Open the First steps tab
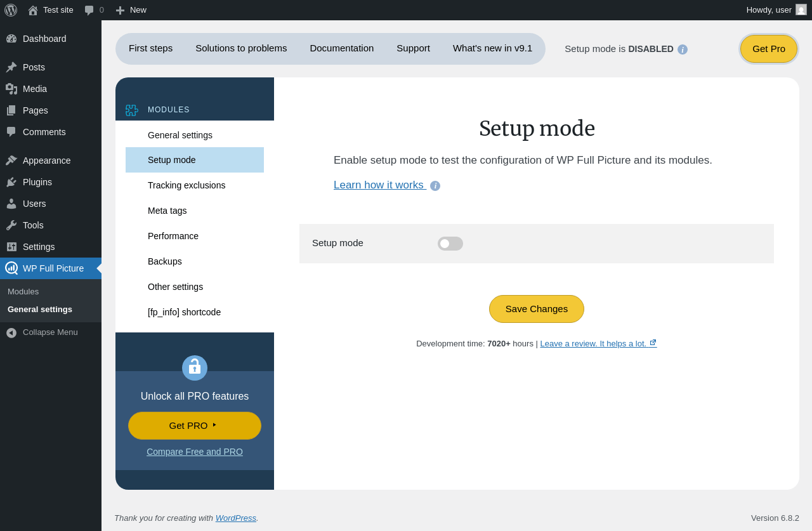Viewport: 812px width, 531px height. coord(150,48)
